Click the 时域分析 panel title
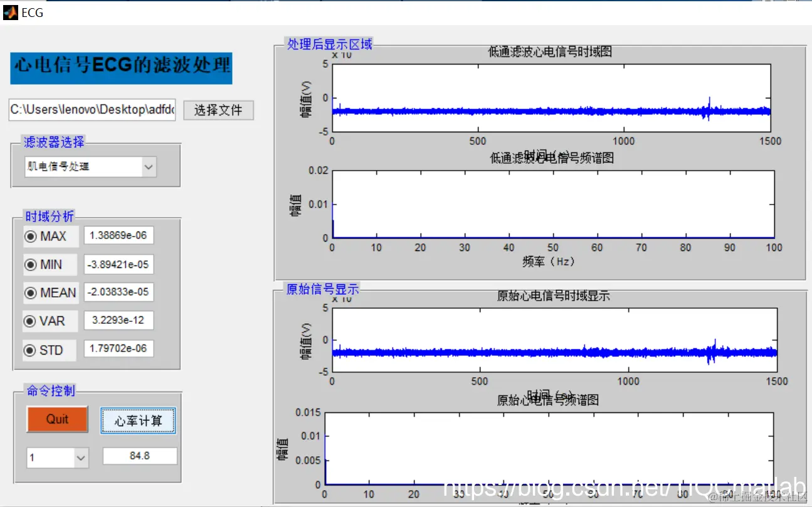 tap(49, 216)
